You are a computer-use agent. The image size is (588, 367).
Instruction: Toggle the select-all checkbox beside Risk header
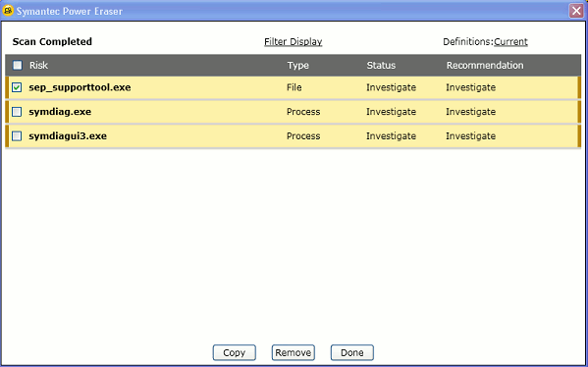tap(18, 65)
